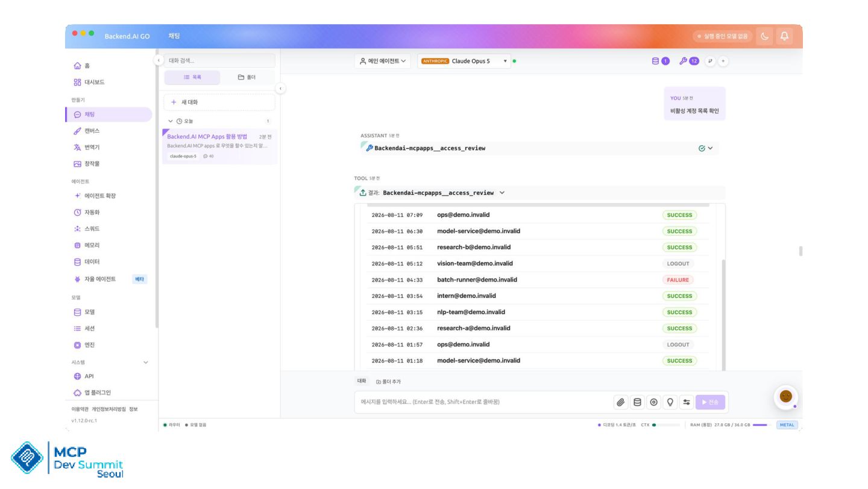Click the CTX context usage bar
Screen dimensions: 868x489
665,425
